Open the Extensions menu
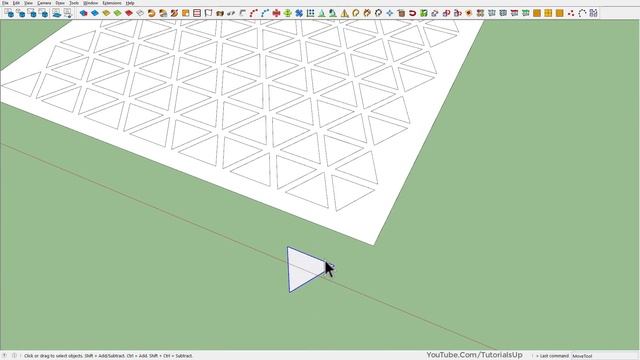640x360 pixels. [x=112, y=3]
